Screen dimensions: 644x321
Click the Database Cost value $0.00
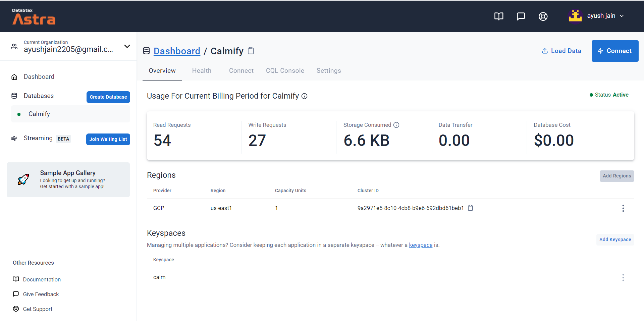tap(554, 141)
